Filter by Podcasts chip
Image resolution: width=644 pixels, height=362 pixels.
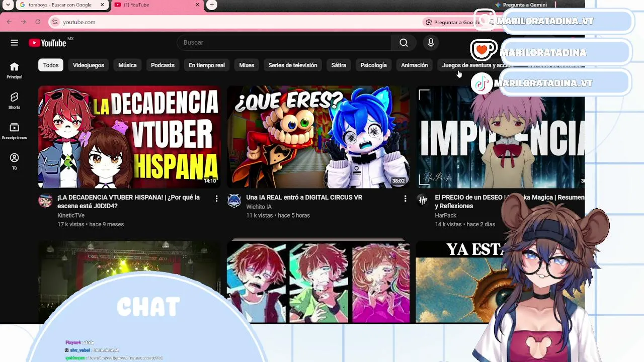point(163,65)
